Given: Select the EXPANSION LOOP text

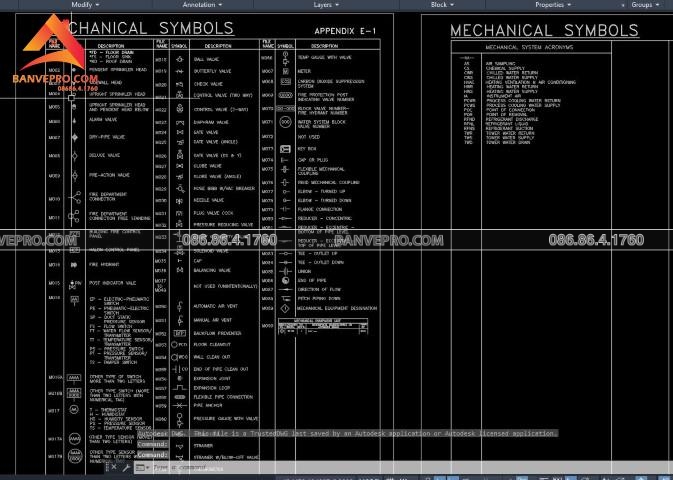Looking at the screenshot, I should pyautogui.click(x=211, y=388).
